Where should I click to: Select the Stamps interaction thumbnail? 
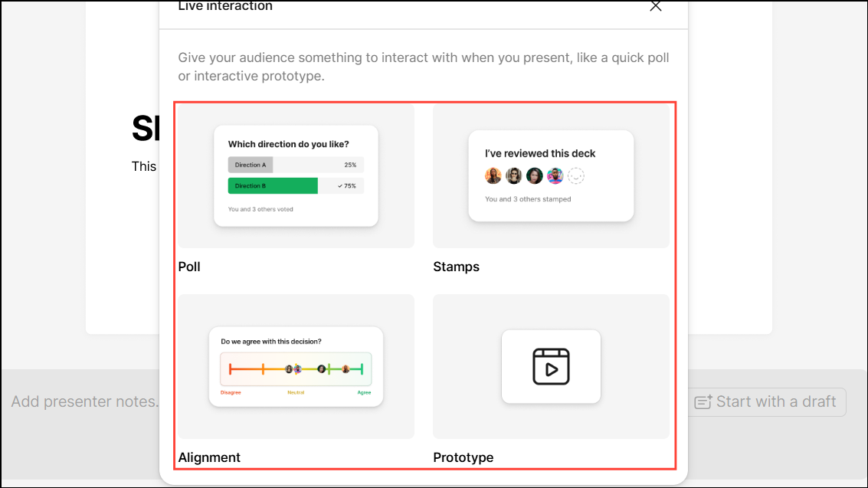pyautogui.click(x=551, y=176)
